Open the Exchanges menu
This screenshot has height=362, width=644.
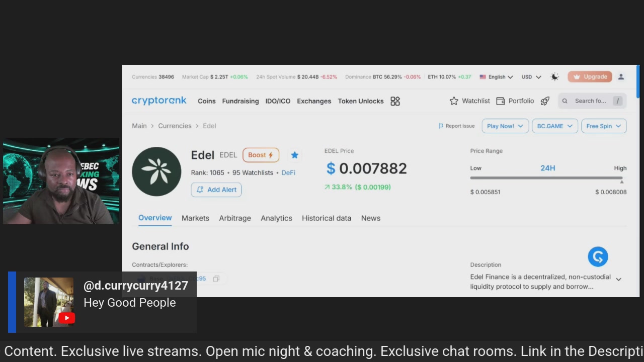(314, 101)
